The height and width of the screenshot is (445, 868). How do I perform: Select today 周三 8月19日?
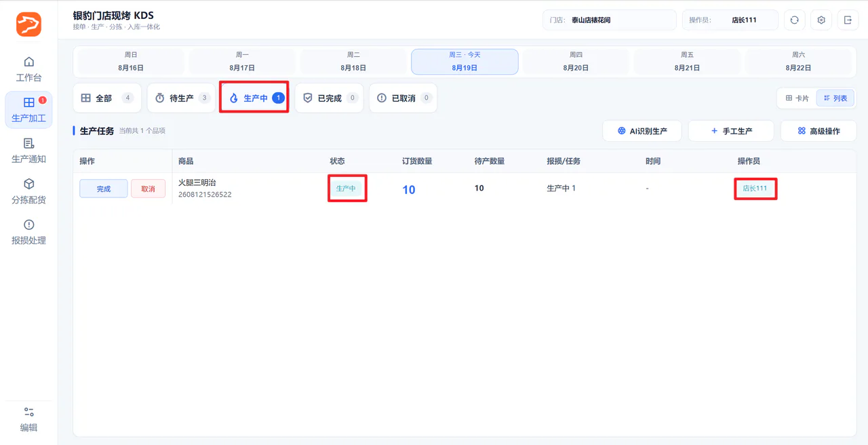click(x=465, y=61)
